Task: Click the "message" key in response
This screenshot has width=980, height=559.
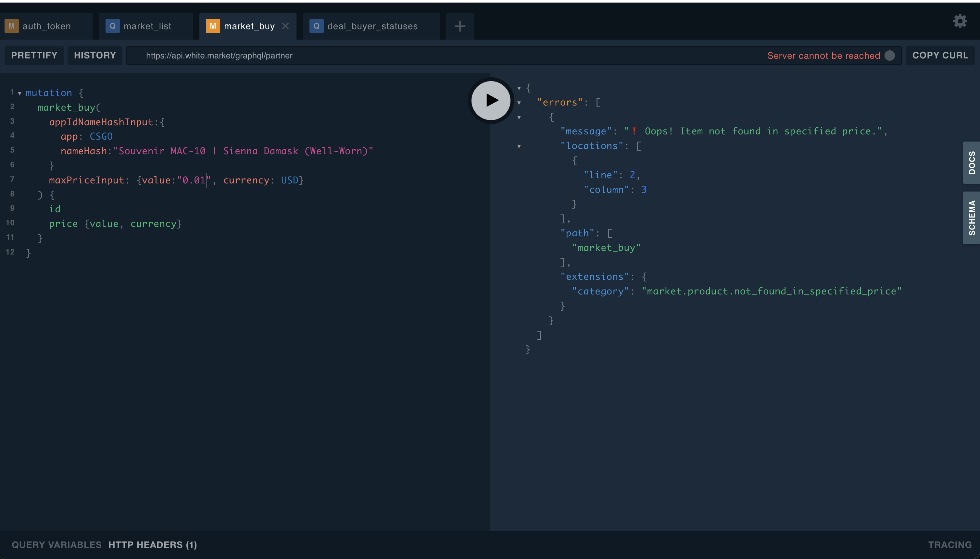Action: click(x=586, y=131)
